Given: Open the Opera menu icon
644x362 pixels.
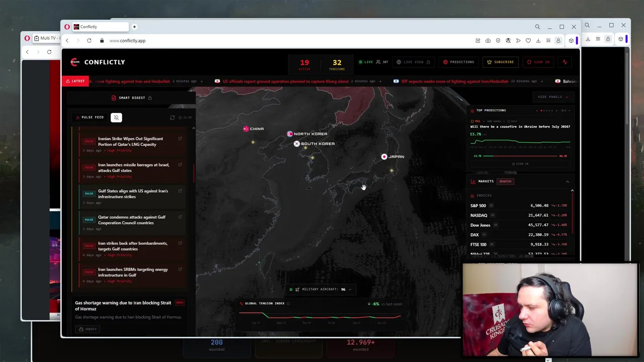Looking at the screenshot, I should (x=67, y=27).
